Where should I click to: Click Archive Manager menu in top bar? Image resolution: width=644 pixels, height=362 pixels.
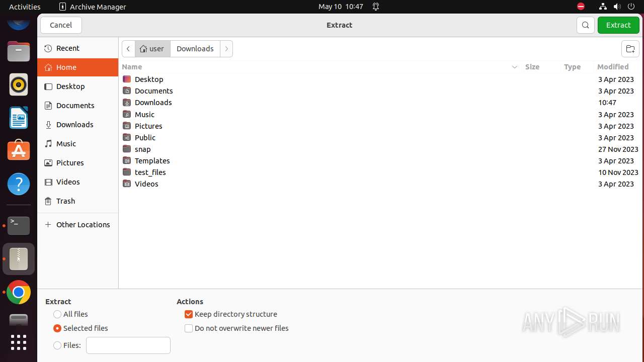point(93,7)
